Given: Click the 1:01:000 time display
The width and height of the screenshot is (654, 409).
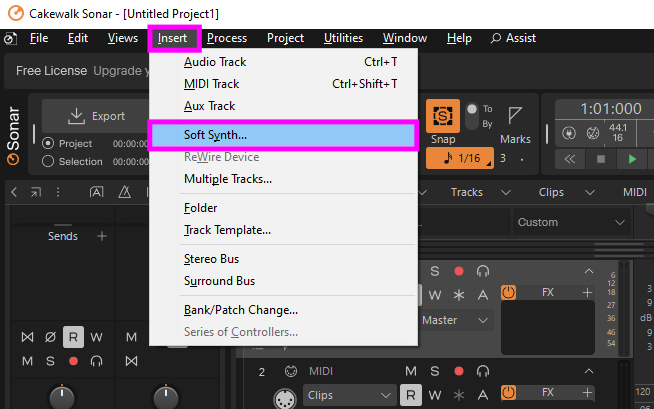Looking at the screenshot, I should click(x=610, y=109).
